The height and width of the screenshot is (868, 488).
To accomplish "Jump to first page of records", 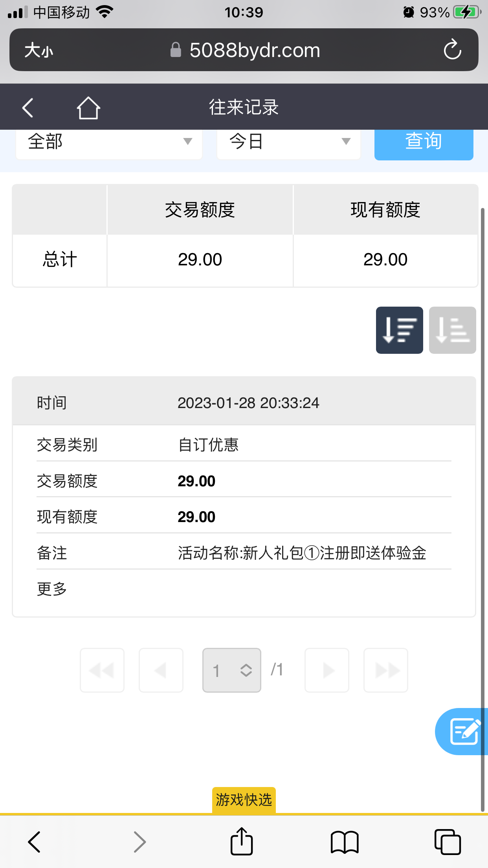I will 102,670.
